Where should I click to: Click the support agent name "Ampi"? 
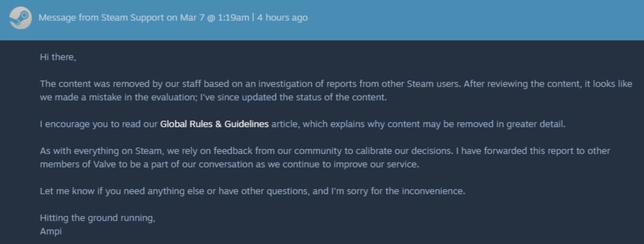tap(51, 231)
